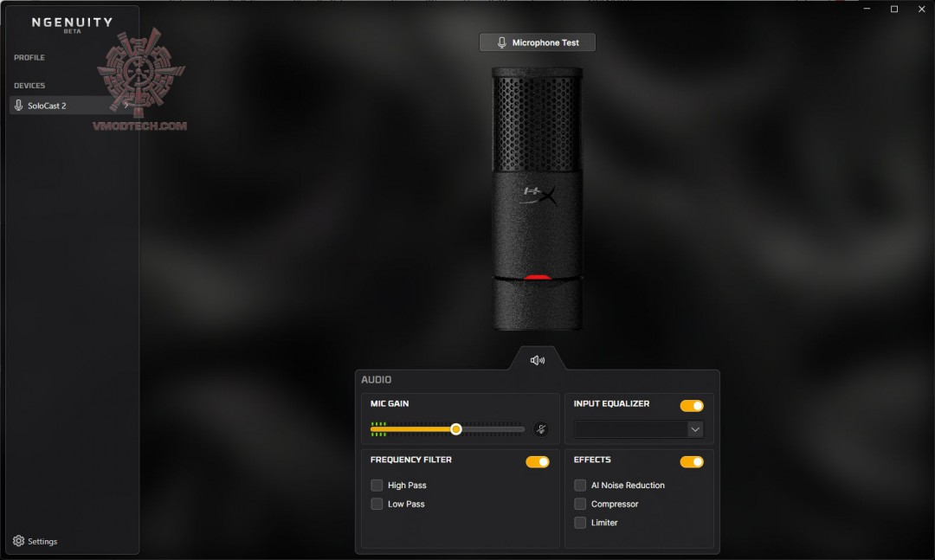Disable the Effects toggle
935x560 pixels.
692,461
